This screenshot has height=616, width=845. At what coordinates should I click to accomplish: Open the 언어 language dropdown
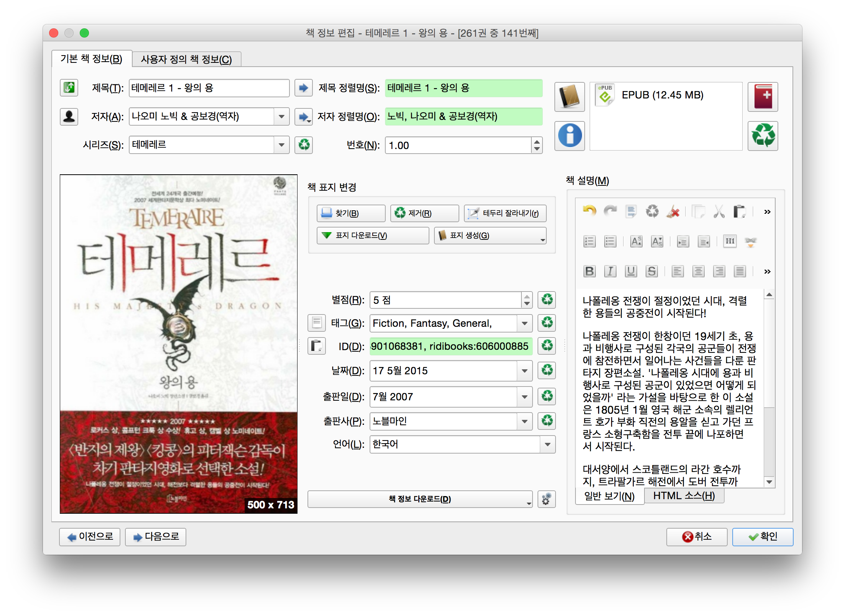point(547,444)
